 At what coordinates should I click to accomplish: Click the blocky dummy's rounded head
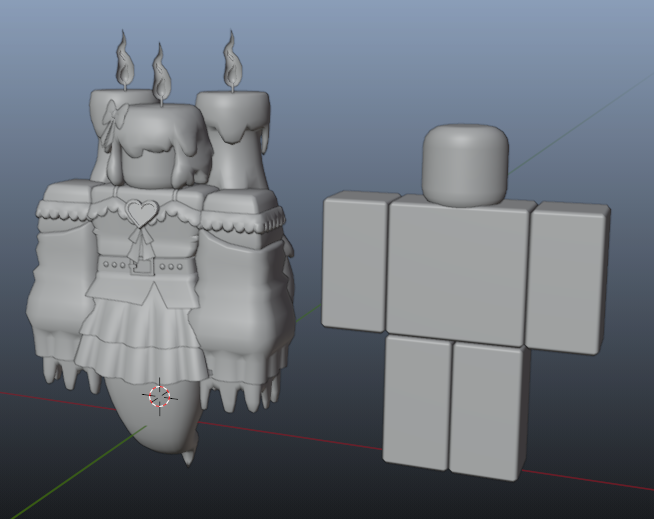coord(465,165)
